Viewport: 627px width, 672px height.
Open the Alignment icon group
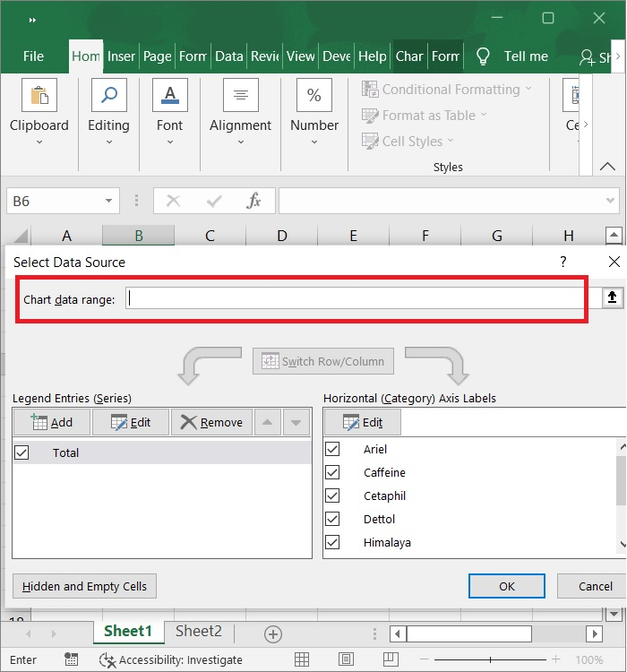pyautogui.click(x=240, y=95)
